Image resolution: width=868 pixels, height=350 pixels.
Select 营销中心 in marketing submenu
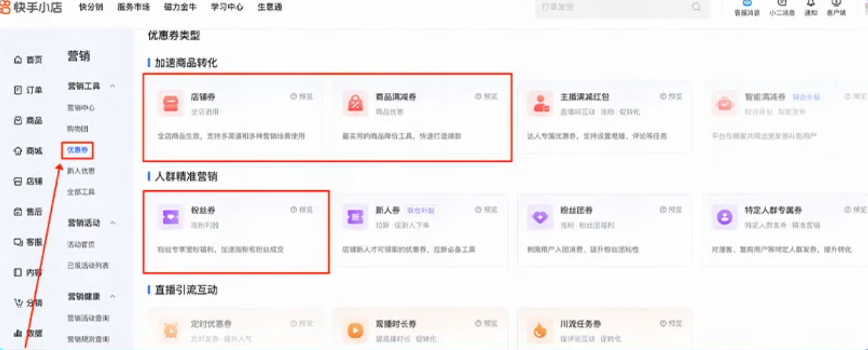[x=81, y=108]
